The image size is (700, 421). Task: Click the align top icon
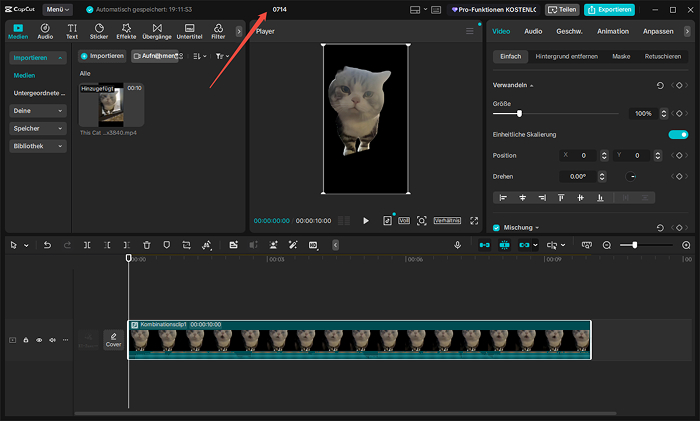tap(561, 197)
